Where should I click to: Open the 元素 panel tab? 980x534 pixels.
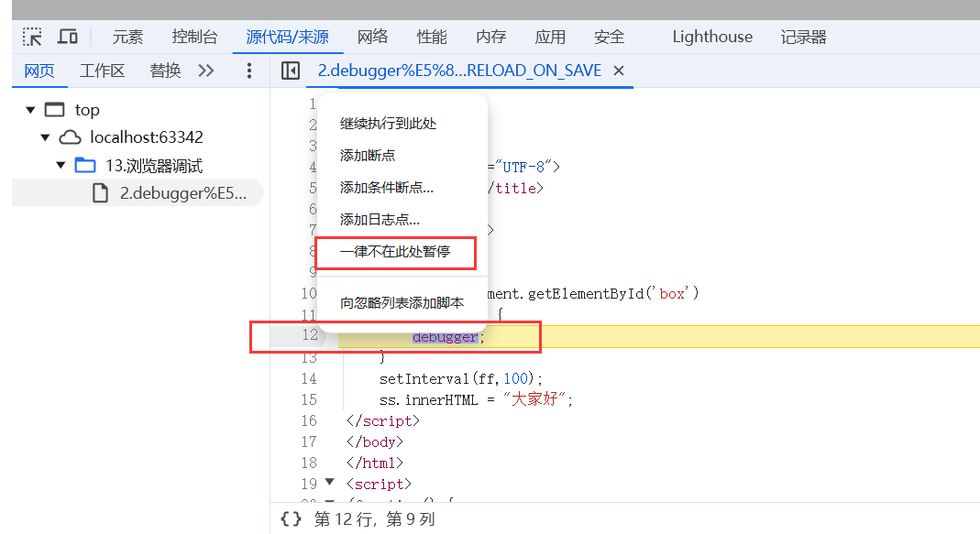(x=127, y=37)
